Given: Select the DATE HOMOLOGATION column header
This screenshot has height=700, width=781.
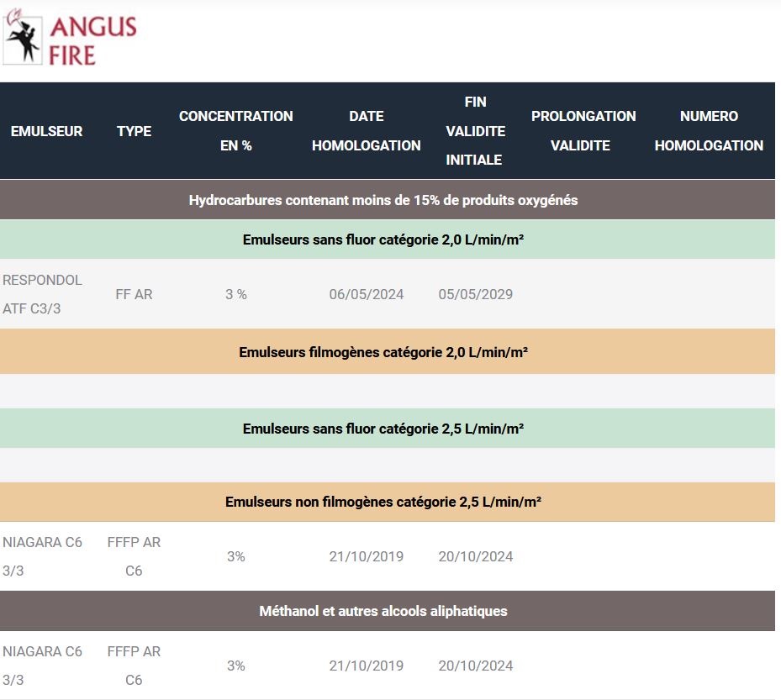Looking at the screenshot, I should pos(366,130).
